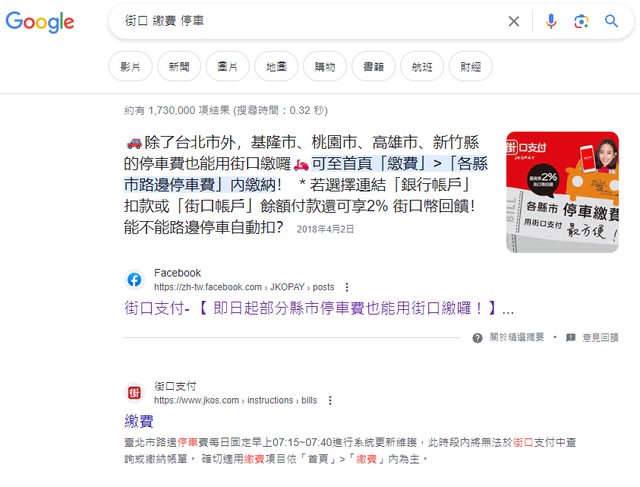Click the Google logo
Image resolution: width=640 pixels, height=487 pixels.
click(40, 22)
